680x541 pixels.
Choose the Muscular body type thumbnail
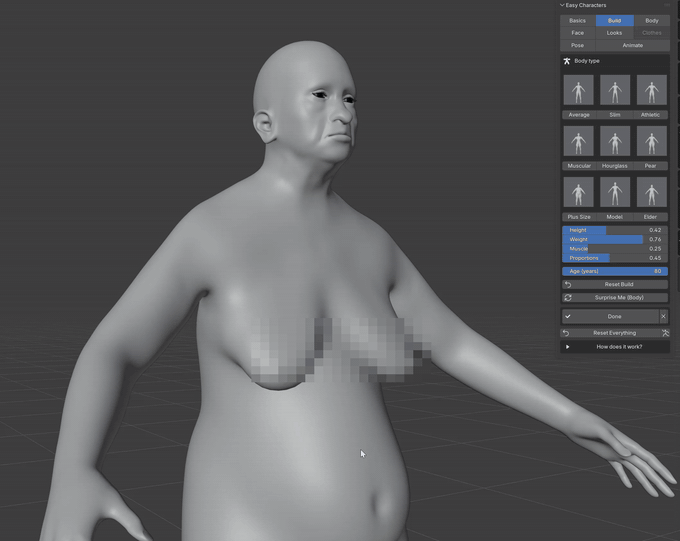(x=579, y=141)
